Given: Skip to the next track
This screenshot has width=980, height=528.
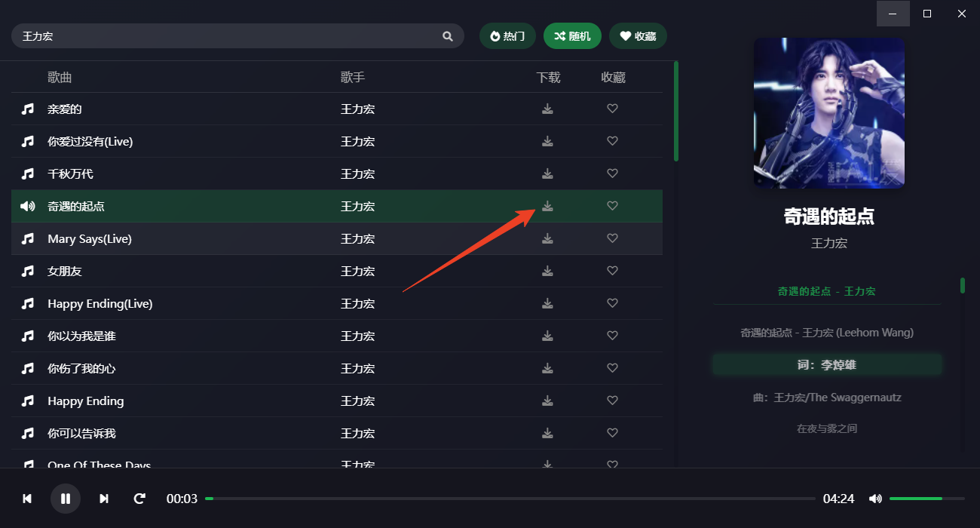Looking at the screenshot, I should pos(104,499).
